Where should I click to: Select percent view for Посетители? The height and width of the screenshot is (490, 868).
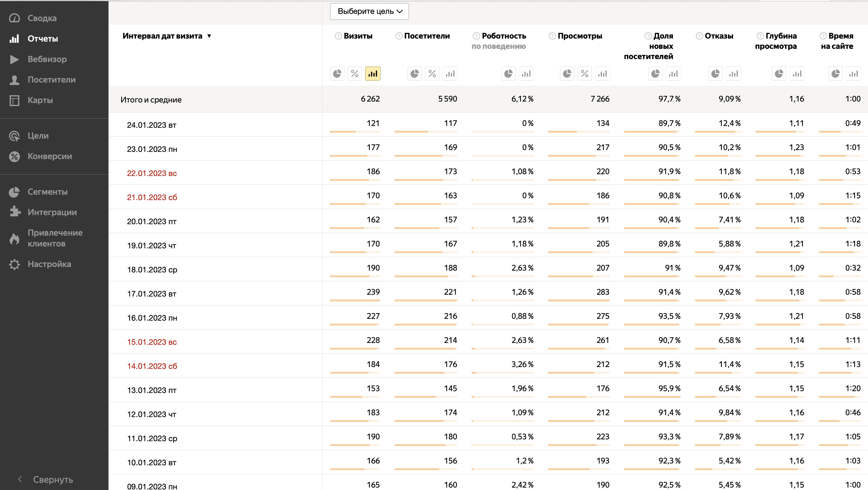(x=432, y=74)
